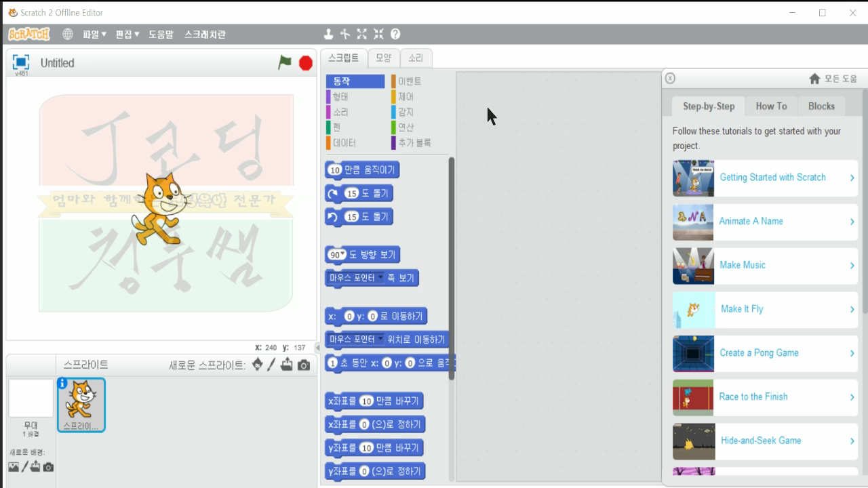Image resolution: width=868 pixels, height=488 pixels.
Task: Switch to the 모양 tab
Action: click(382, 58)
